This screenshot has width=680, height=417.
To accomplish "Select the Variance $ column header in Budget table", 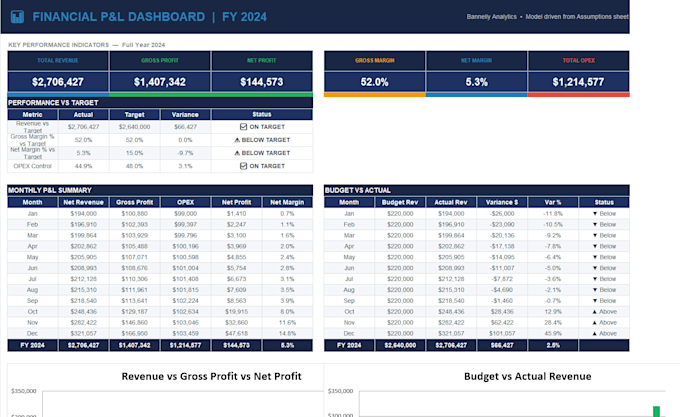I will 502,202.
